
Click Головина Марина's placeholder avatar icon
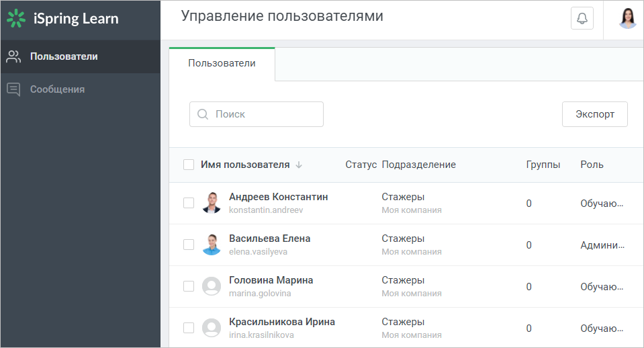212,286
